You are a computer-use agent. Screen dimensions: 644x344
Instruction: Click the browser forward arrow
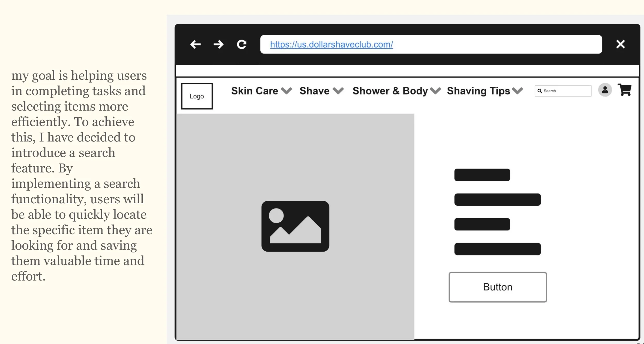pyautogui.click(x=218, y=44)
